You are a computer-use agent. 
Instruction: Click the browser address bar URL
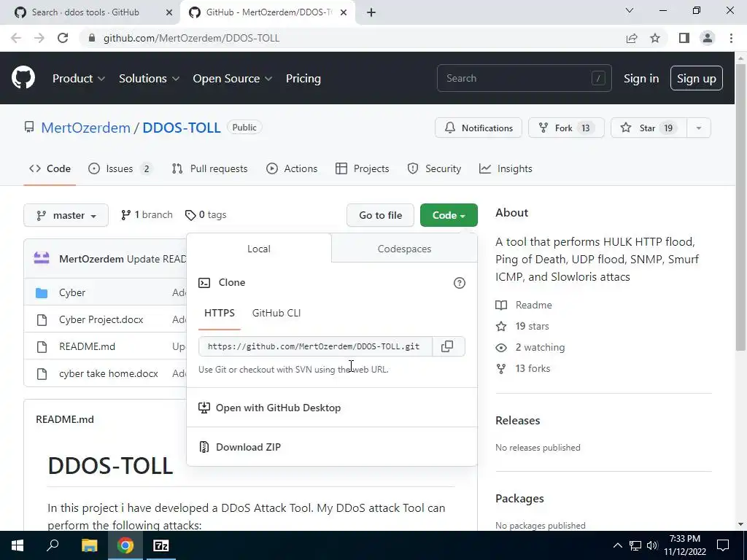(192, 38)
